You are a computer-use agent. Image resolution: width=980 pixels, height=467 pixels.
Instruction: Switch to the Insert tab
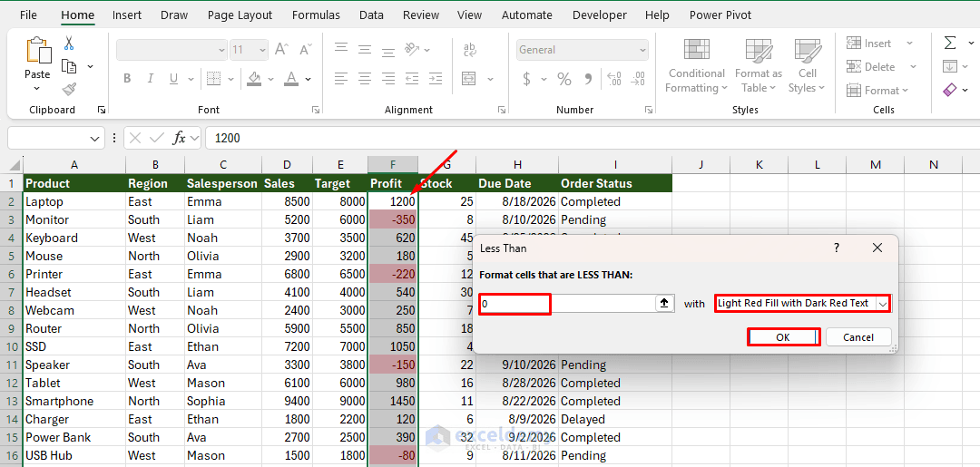click(127, 15)
